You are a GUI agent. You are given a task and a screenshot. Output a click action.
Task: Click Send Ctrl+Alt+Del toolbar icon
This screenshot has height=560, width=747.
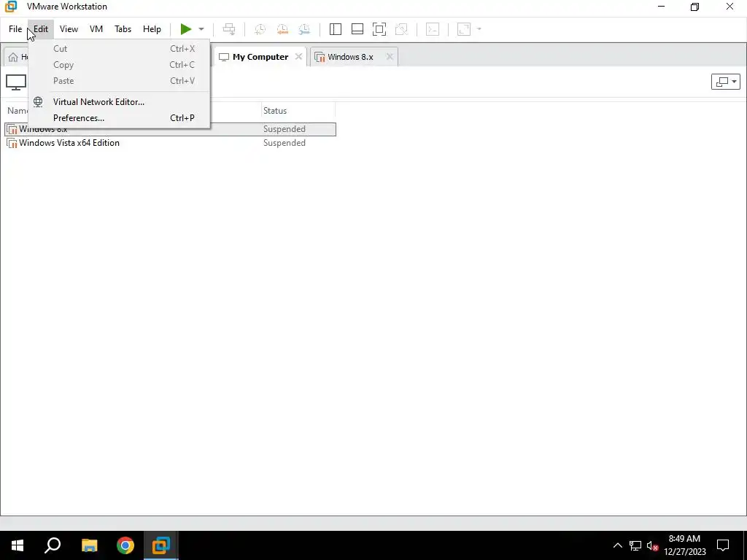[229, 29]
